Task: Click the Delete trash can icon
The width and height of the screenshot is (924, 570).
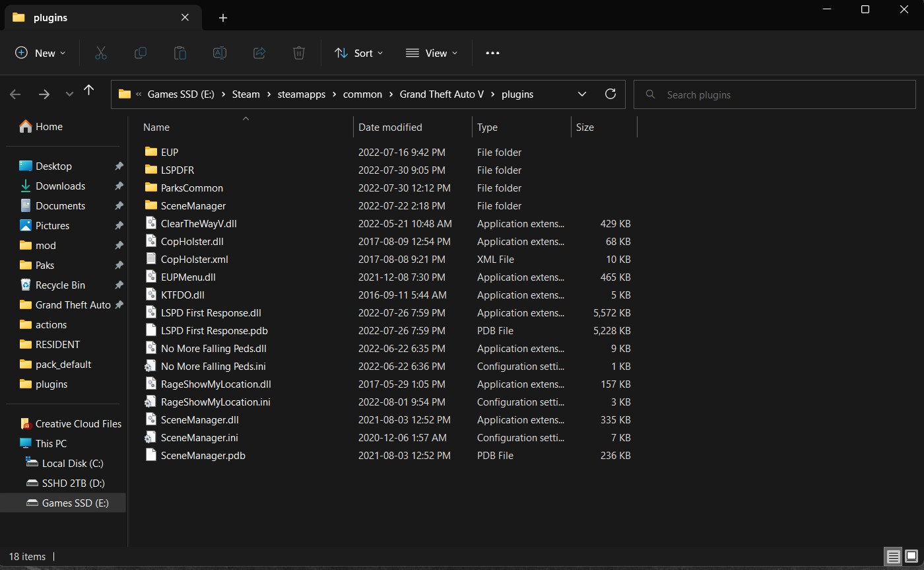Action: (299, 53)
